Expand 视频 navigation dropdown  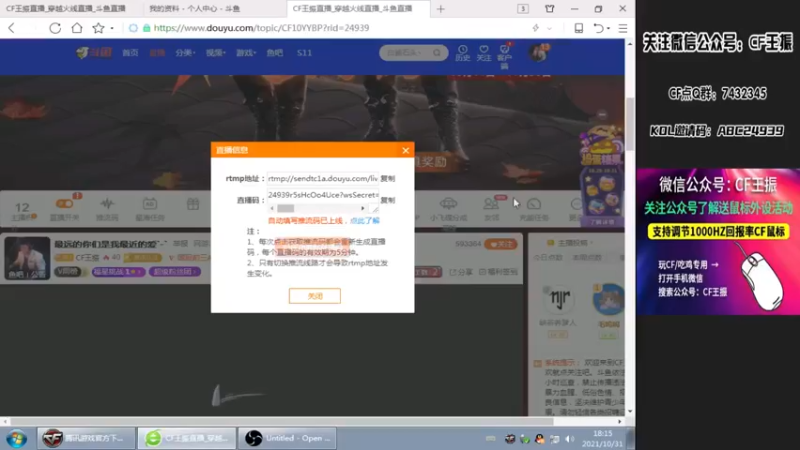coord(215,53)
